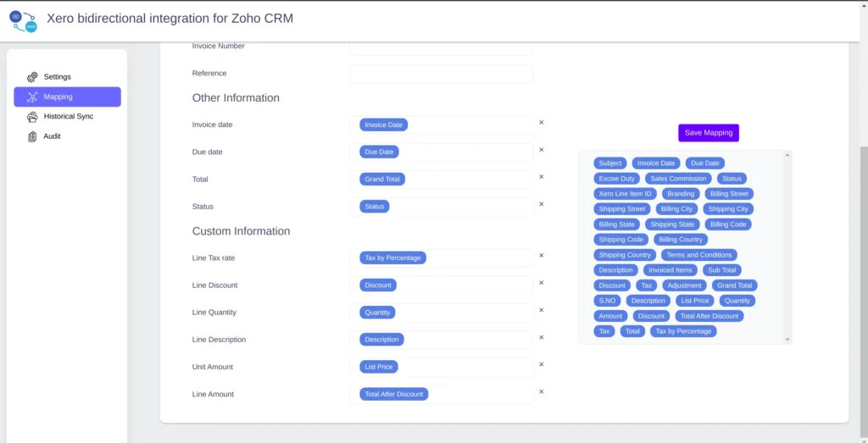868x443 pixels.
Task: Click the Tax by Percentage chip in Line Tax rate
Action: pyautogui.click(x=392, y=257)
